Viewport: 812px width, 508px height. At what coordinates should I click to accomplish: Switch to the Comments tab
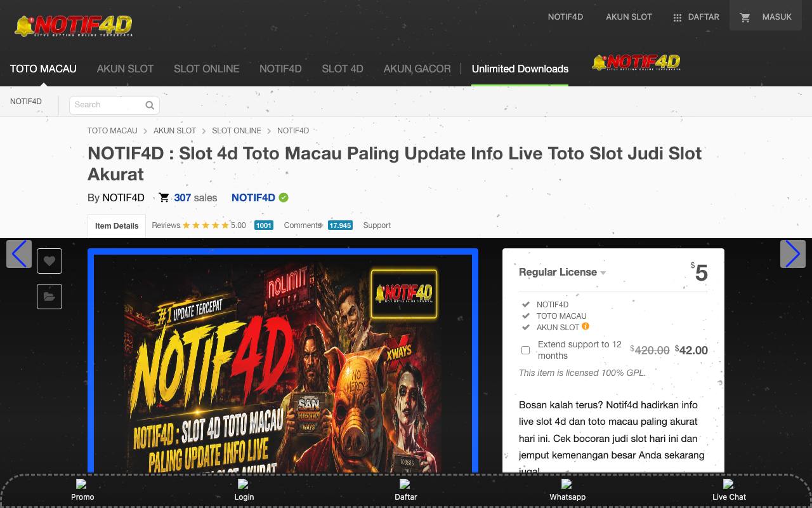(x=303, y=225)
